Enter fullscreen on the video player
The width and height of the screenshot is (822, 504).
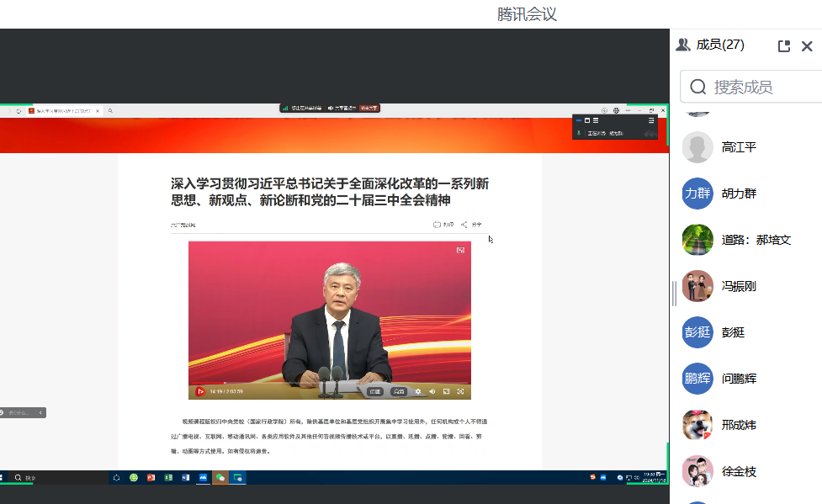point(460,391)
